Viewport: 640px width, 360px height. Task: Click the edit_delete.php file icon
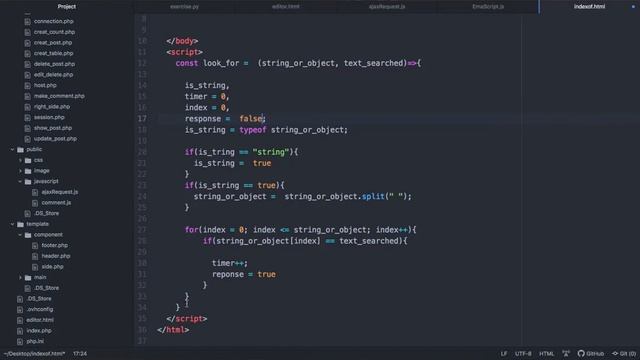tap(27, 75)
